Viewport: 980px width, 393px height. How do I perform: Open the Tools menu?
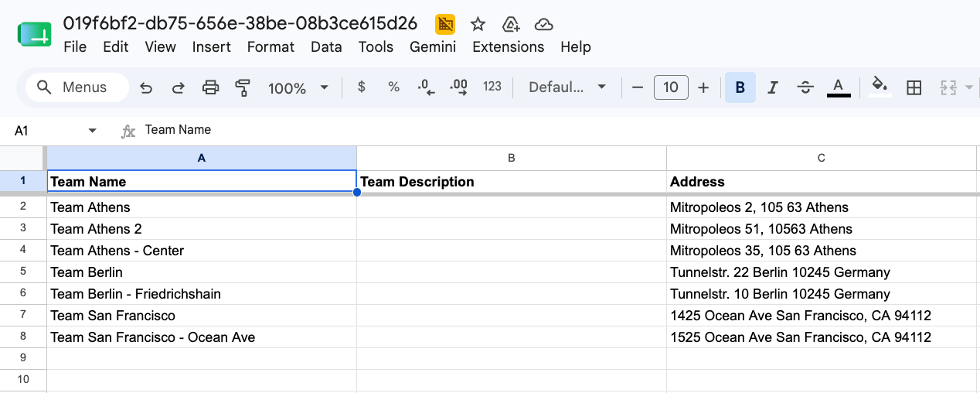coord(376,47)
